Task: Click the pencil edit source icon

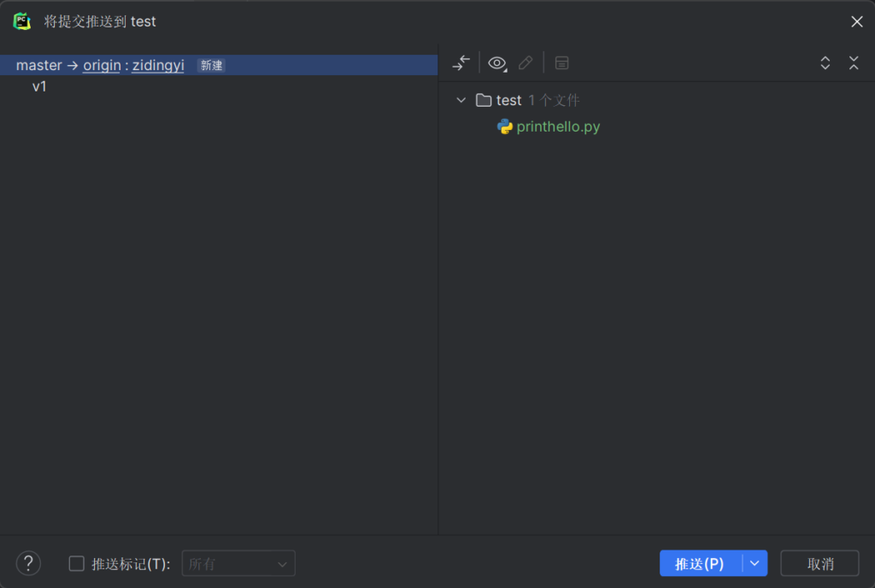Action: tap(526, 63)
